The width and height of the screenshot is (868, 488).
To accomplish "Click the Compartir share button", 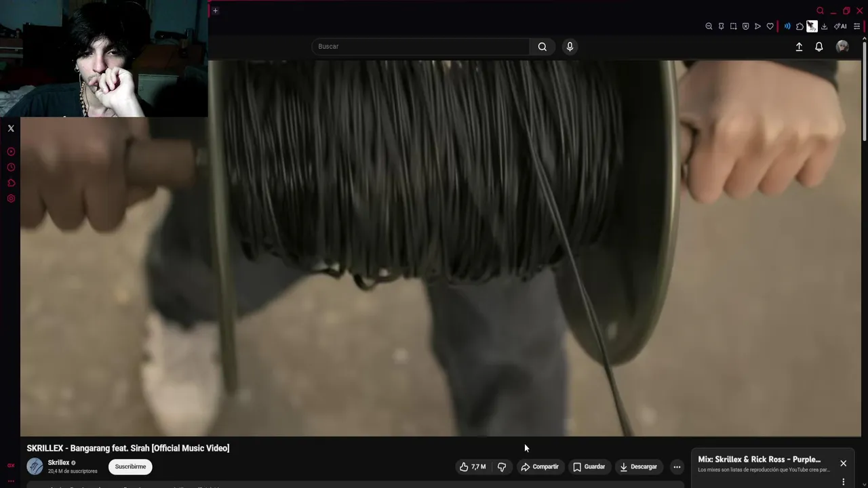I will [540, 466].
